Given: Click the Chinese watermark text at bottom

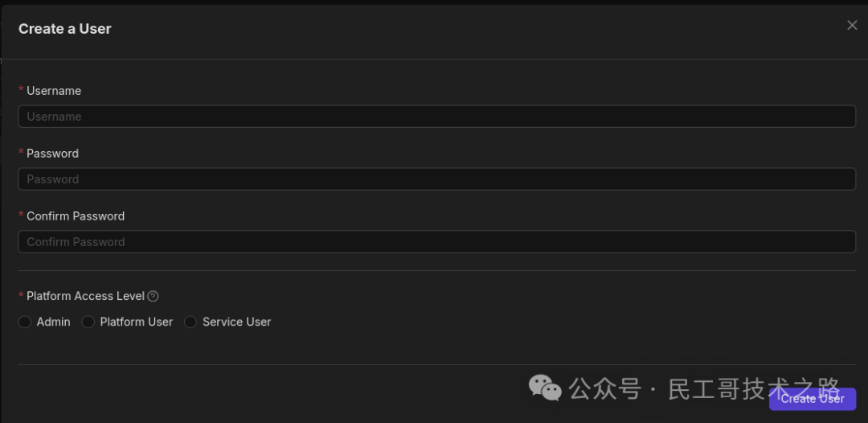Looking at the screenshot, I should click(x=703, y=389).
